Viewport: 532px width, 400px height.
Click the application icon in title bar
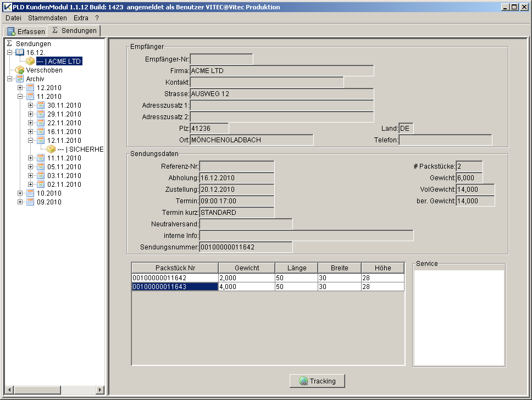tap(7, 7)
